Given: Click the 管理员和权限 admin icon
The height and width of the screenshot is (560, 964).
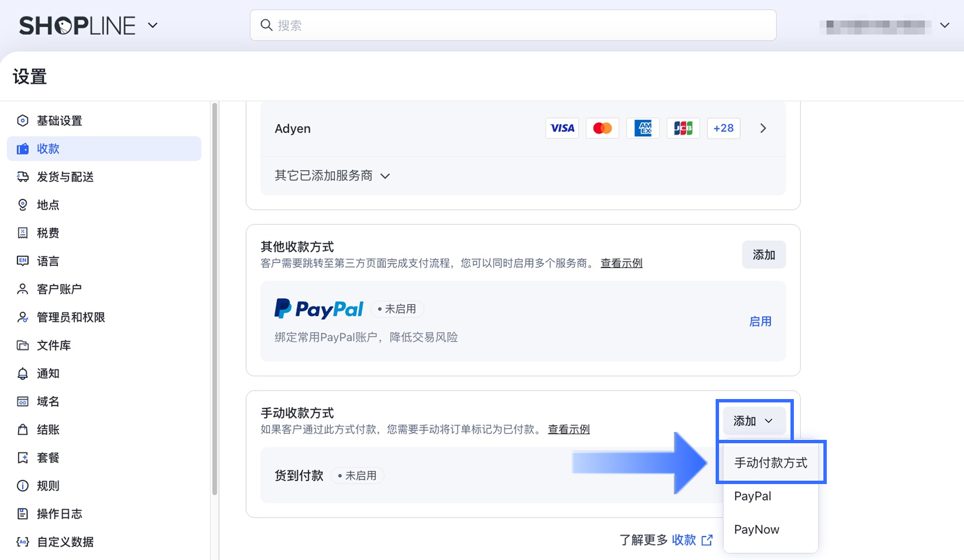Looking at the screenshot, I should pyautogui.click(x=23, y=317).
